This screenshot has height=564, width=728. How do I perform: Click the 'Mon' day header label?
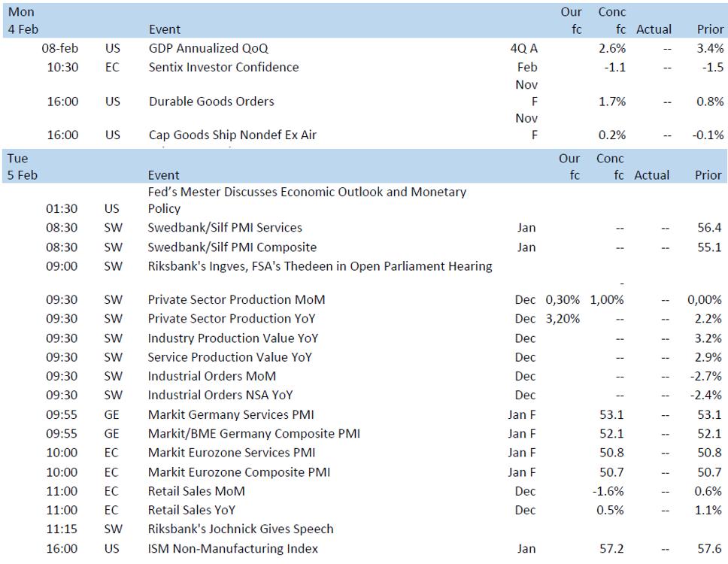21,12
